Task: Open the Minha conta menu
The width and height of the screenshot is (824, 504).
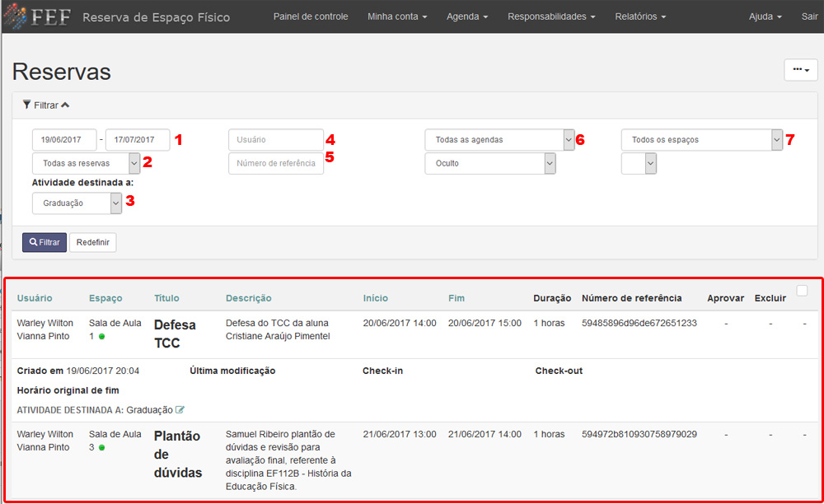Action: pos(397,16)
